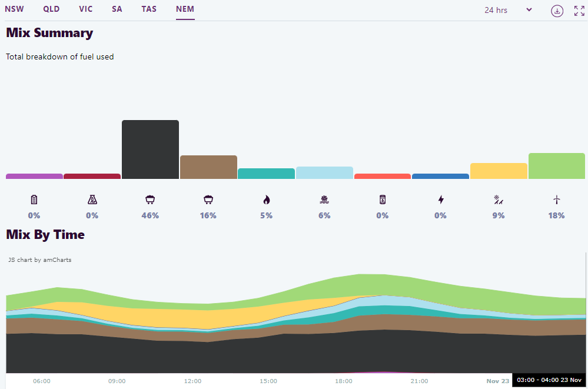Click the hydro water icon above 6%
The image size is (588, 389).
[x=324, y=200]
